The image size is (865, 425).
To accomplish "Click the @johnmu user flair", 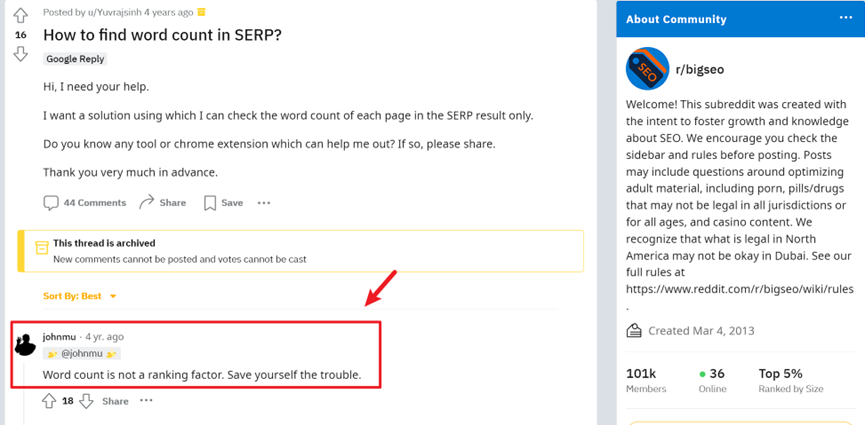I will [x=83, y=354].
